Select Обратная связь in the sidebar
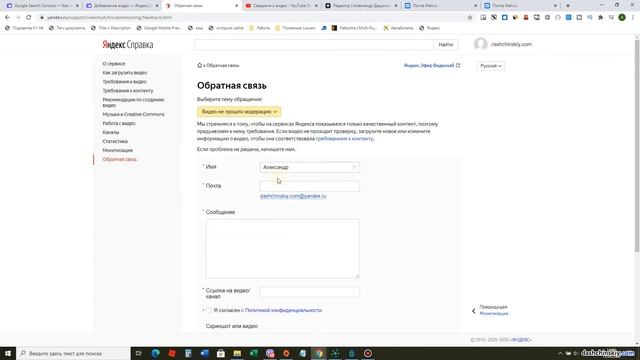The image size is (640, 360). click(x=120, y=159)
